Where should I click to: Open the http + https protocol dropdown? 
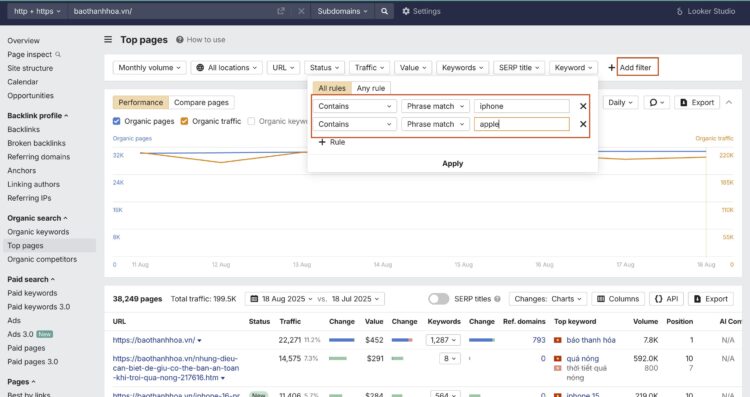pyautogui.click(x=37, y=11)
